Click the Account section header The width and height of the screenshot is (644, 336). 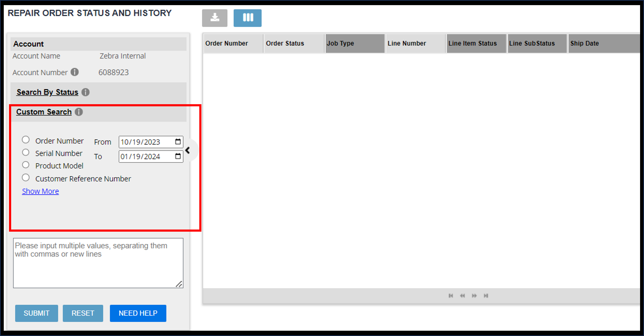pos(99,44)
